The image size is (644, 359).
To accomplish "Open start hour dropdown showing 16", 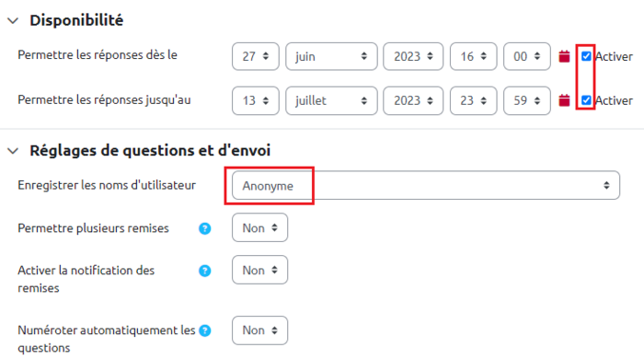I will [473, 56].
